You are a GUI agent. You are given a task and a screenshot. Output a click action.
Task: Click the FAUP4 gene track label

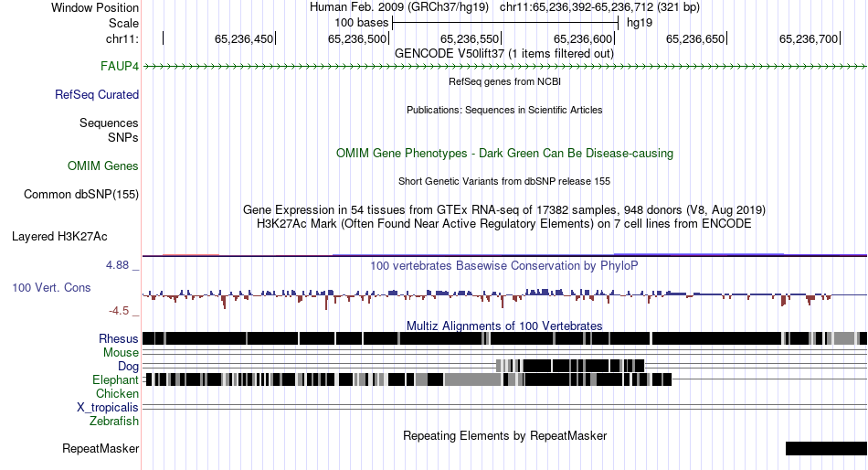coord(120,67)
